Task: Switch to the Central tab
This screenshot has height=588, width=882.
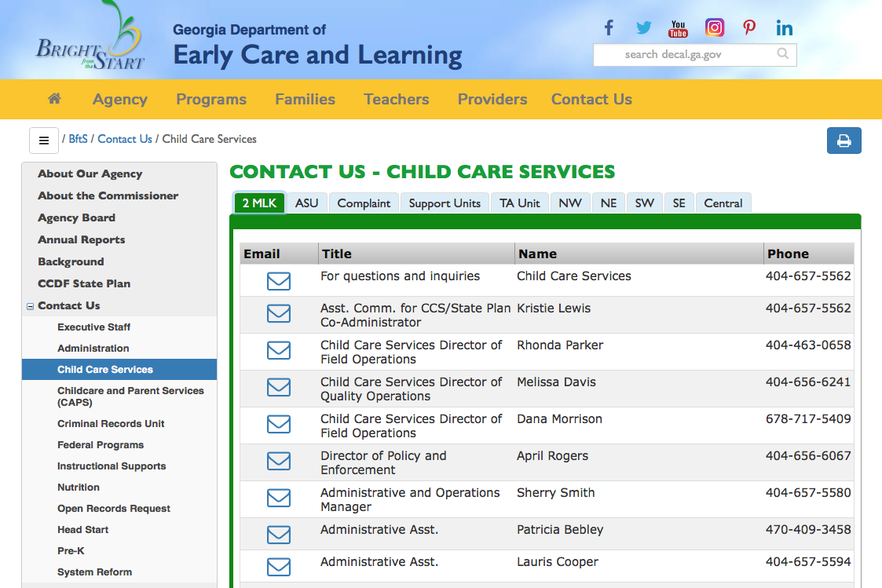Action: pyautogui.click(x=723, y=203)
